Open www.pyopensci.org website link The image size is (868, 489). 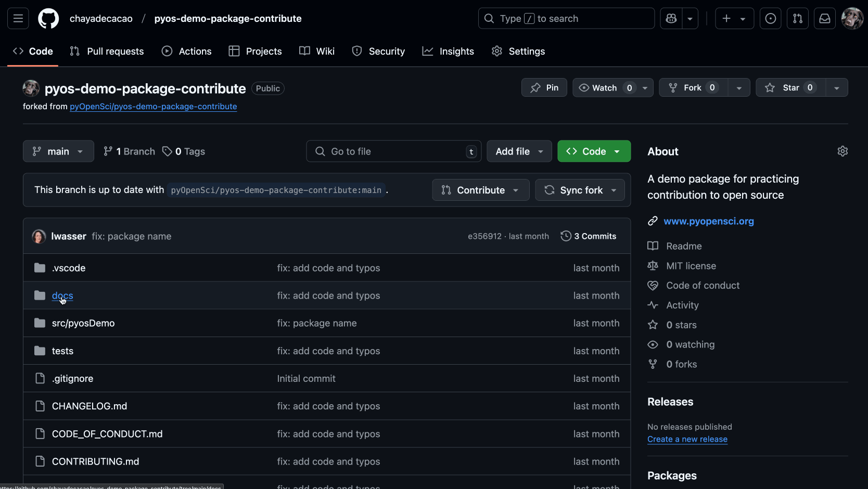click(709, 221)
